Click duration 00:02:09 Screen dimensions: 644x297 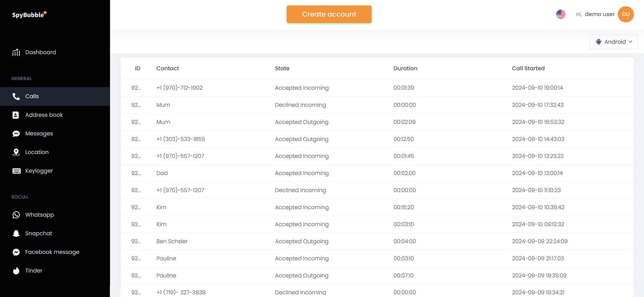pyautogui.click(x=405, y=122)
